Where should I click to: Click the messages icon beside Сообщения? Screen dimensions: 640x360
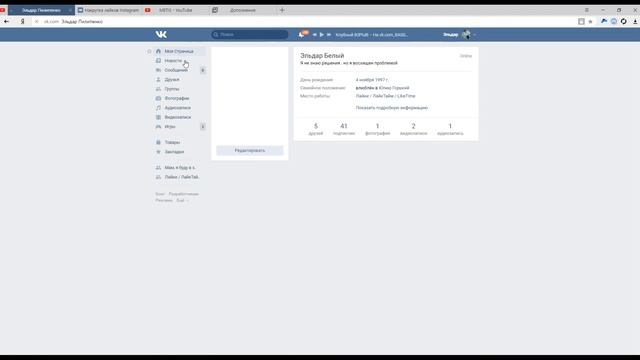[158, 70]
